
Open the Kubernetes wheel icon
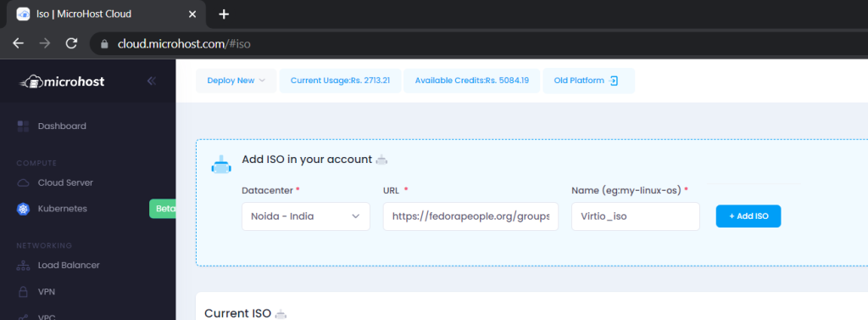tap(23, 209)
